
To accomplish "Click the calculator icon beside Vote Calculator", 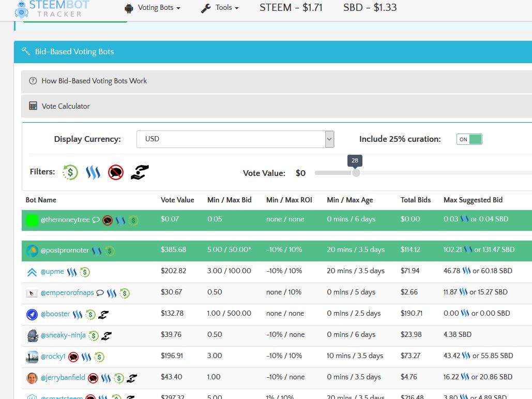I will tap(33, 106).
